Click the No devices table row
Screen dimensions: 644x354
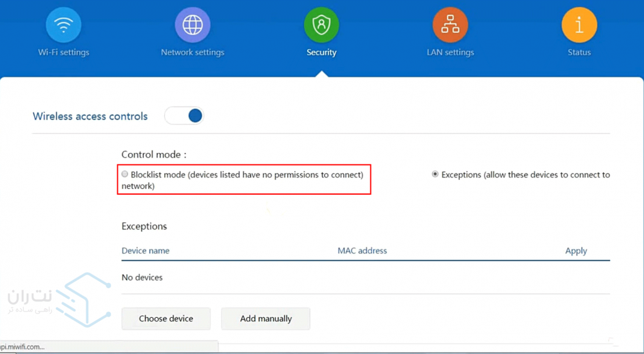pyautogui.click(x=142, y=277)
